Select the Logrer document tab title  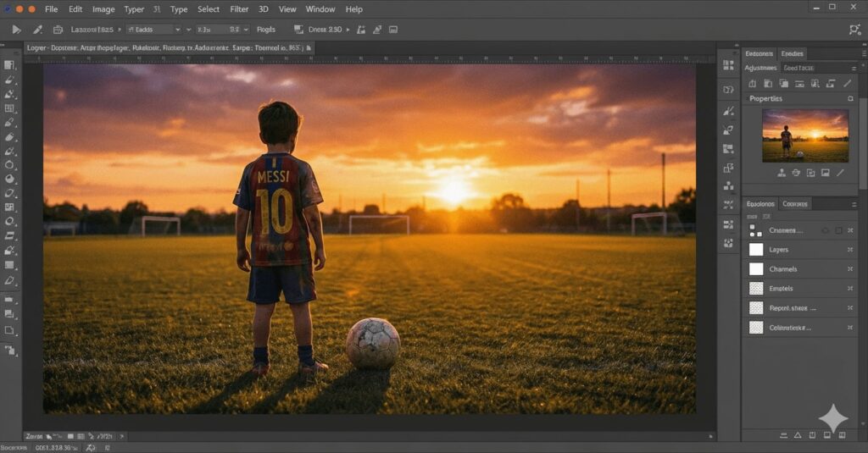164,48
